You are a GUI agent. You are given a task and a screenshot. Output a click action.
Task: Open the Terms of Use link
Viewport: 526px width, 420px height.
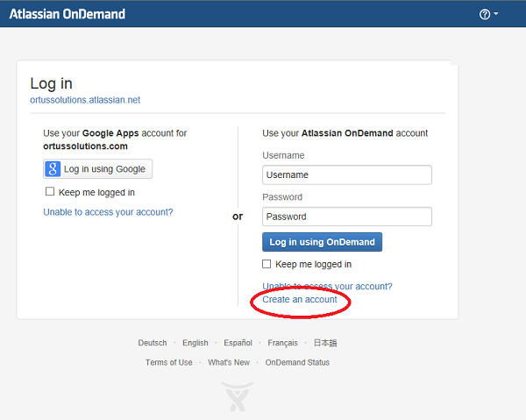[x=169, y=362]
